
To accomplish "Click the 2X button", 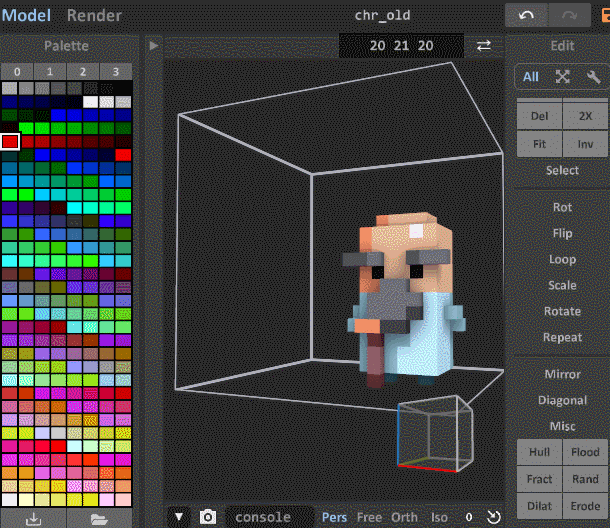I will [585, 116].
